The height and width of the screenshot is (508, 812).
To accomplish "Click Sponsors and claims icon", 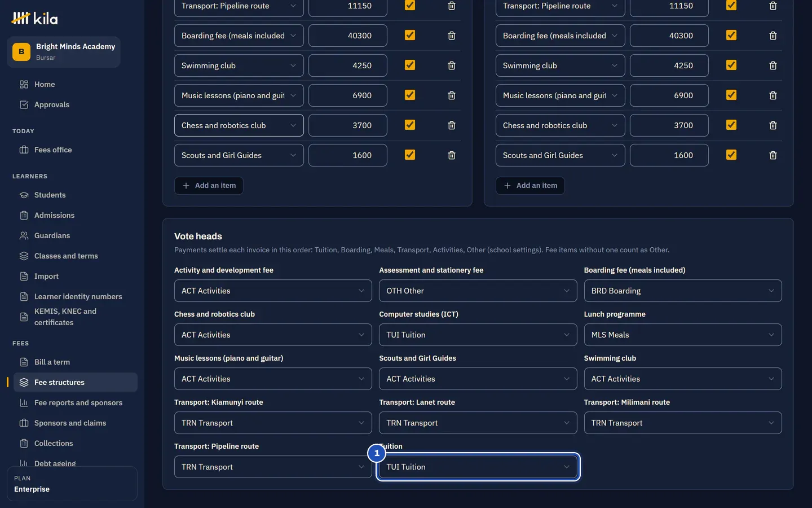I will [x=24, y=423].
